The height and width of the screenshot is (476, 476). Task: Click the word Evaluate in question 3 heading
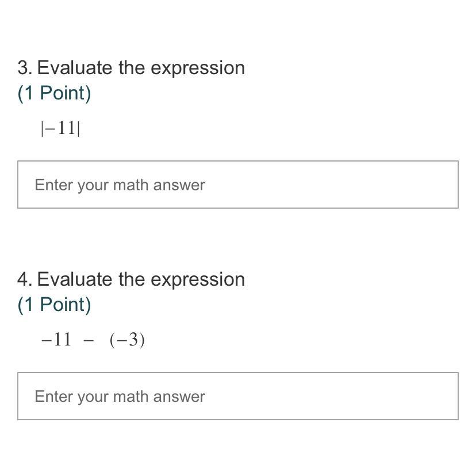[74, 68]
